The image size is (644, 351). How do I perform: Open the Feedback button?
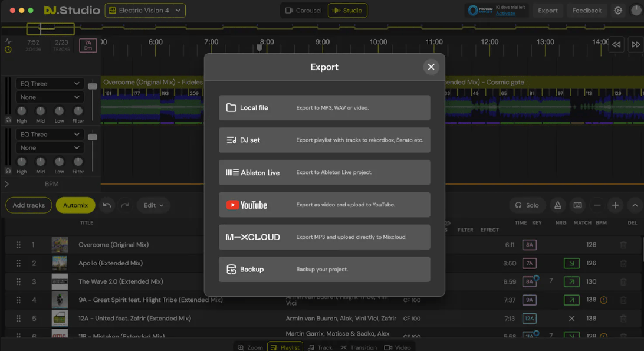coord(586,11)
